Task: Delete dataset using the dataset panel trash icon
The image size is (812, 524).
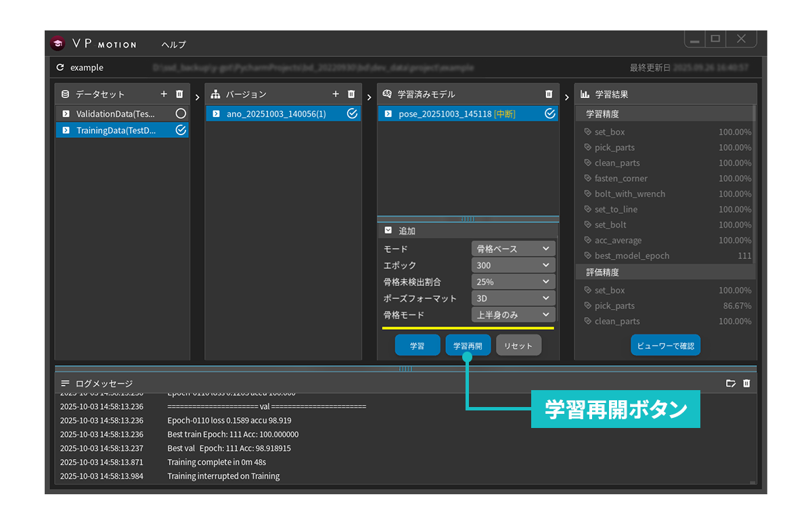Action: (179, 94)
